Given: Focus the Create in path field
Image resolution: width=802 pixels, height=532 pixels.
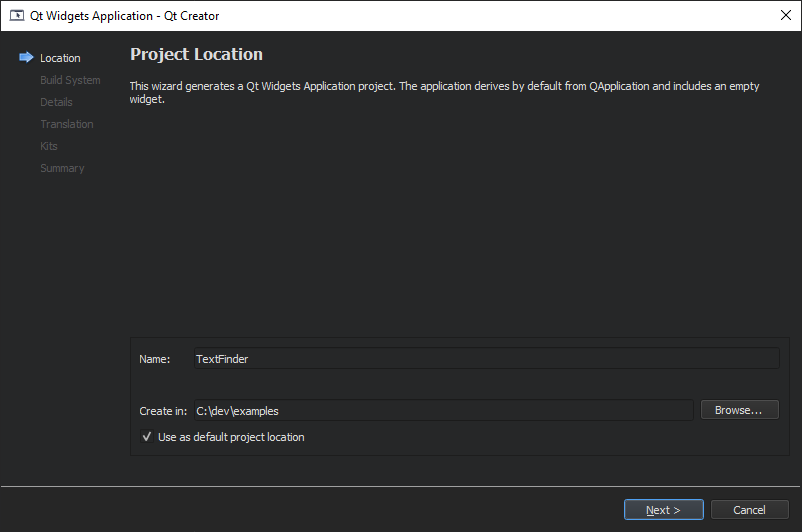Looking at the screenshot, I should [443, 410].
